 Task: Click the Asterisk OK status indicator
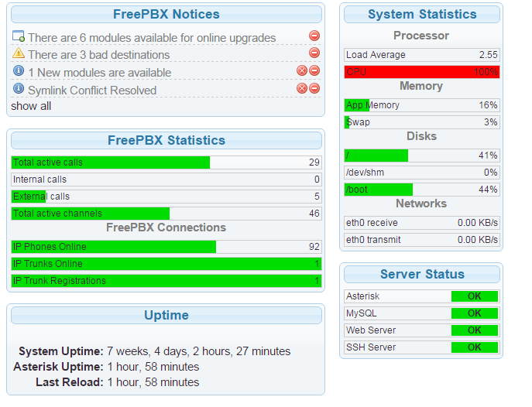point(475,296)
